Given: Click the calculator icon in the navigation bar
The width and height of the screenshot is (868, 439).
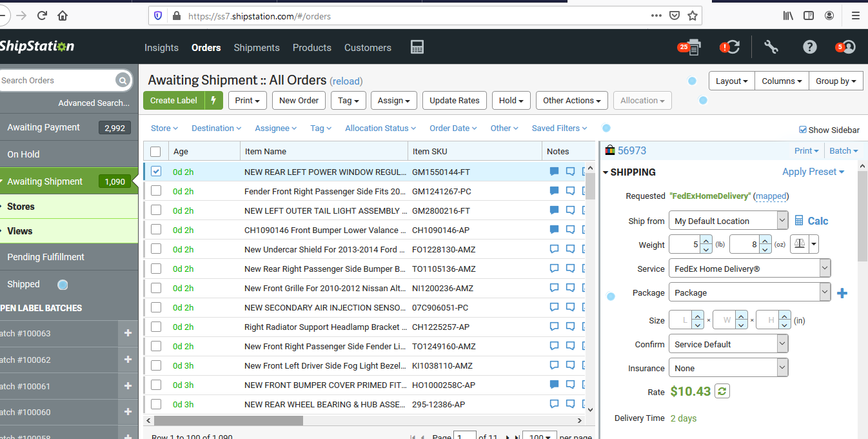Looking at the screenshot, I should 417,46.
